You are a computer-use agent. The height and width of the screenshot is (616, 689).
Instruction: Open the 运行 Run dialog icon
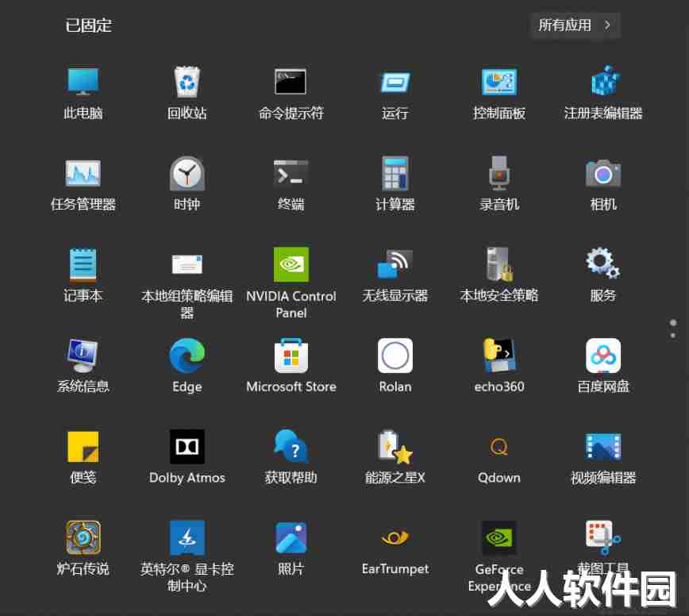click(395, 83)
